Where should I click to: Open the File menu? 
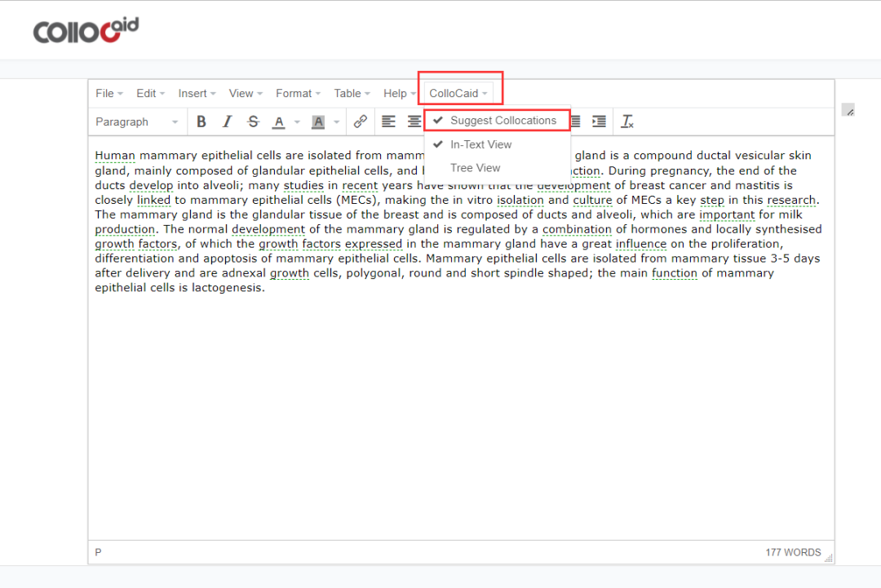click(x=109, y=93)
